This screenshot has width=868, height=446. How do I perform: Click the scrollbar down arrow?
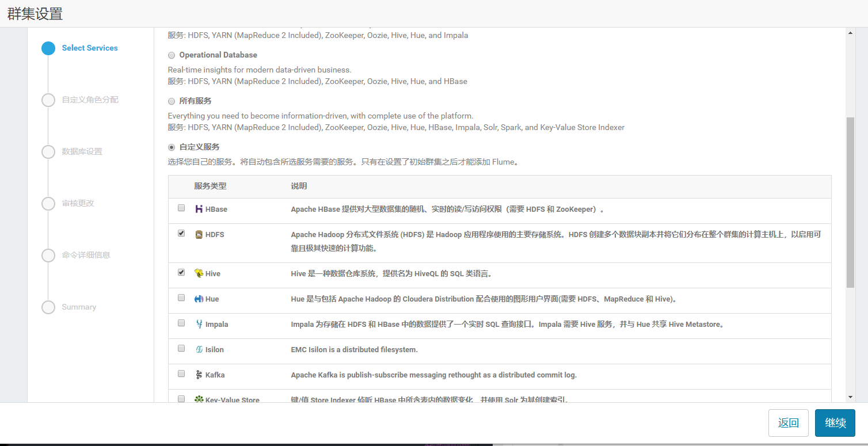pyautogui.click(x=850, y=397)
